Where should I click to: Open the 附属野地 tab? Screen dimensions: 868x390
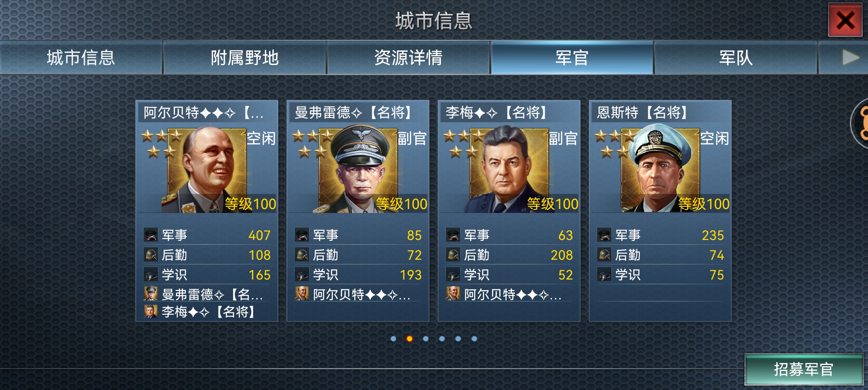click(245, 58)
